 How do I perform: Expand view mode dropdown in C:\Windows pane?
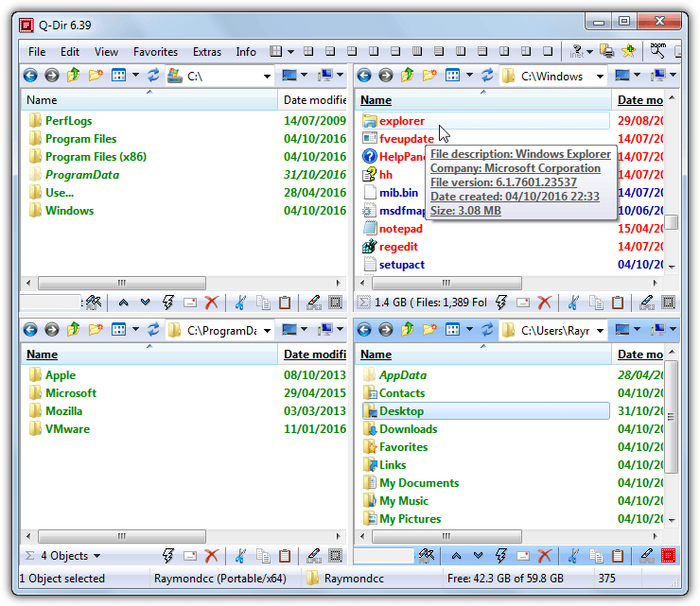tap(469, 75)
